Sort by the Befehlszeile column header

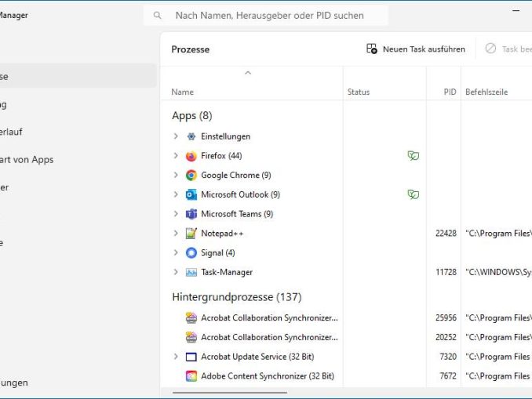[x=486, y=92]
